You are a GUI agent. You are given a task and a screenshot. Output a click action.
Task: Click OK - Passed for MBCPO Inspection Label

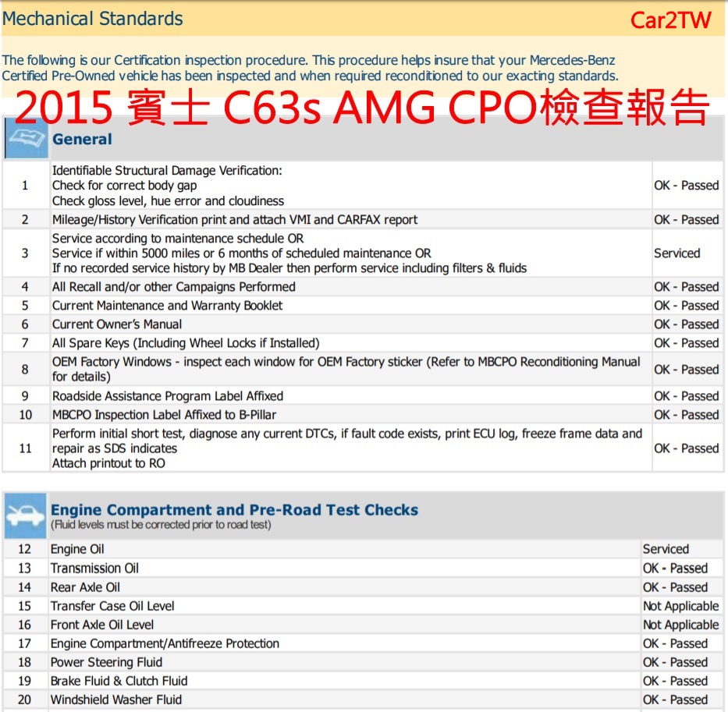click(686, 414)
